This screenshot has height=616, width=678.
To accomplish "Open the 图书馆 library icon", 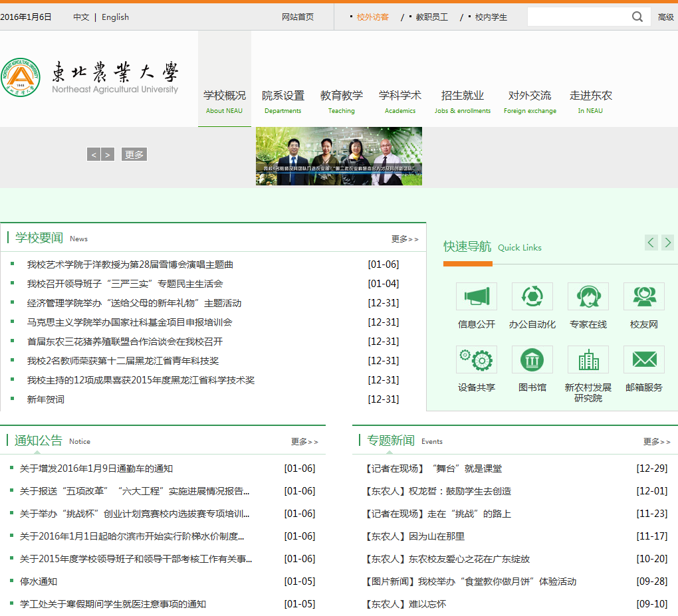I will click(x=532, y=359).
